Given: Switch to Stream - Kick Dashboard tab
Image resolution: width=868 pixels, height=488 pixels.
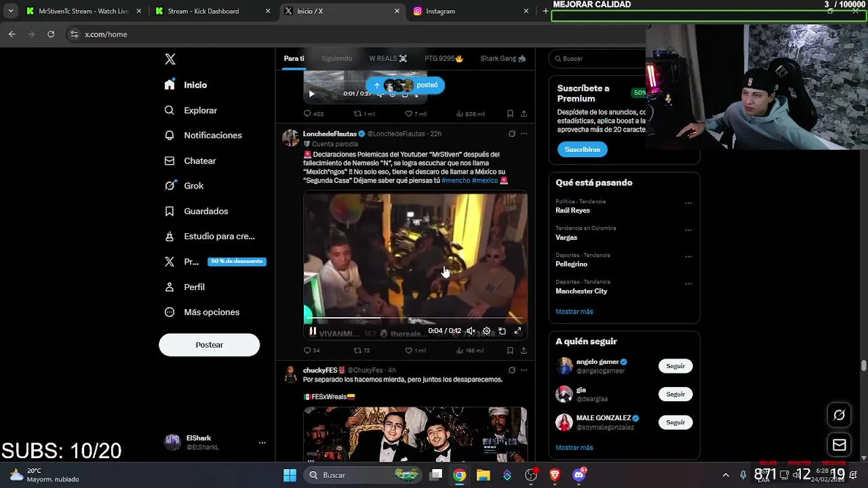Looking at the screenshot, I should pyautogui.click(x=212, y=11).
